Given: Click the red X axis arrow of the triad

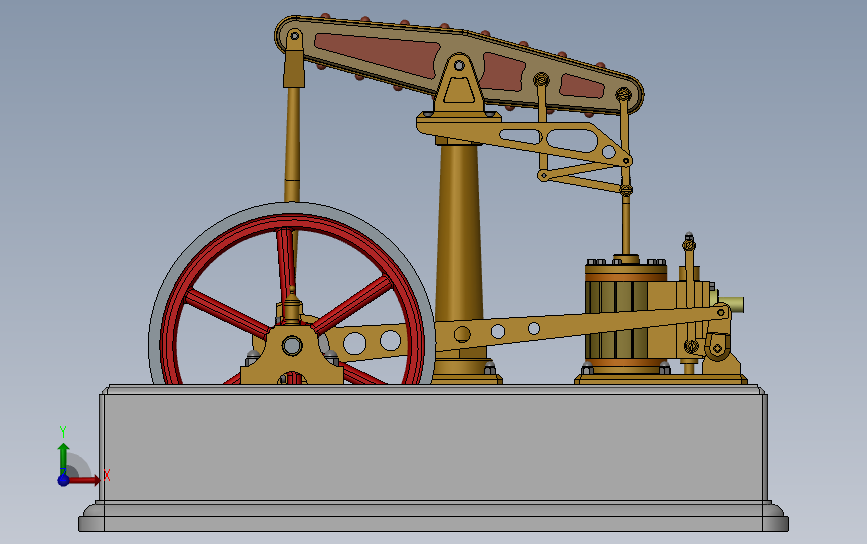Looking at the screenshot, I should click(86, 480).
